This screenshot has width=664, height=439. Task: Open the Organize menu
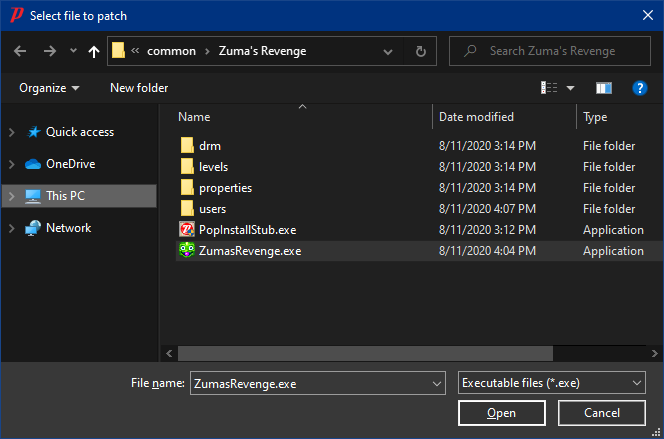coord(49,88)
